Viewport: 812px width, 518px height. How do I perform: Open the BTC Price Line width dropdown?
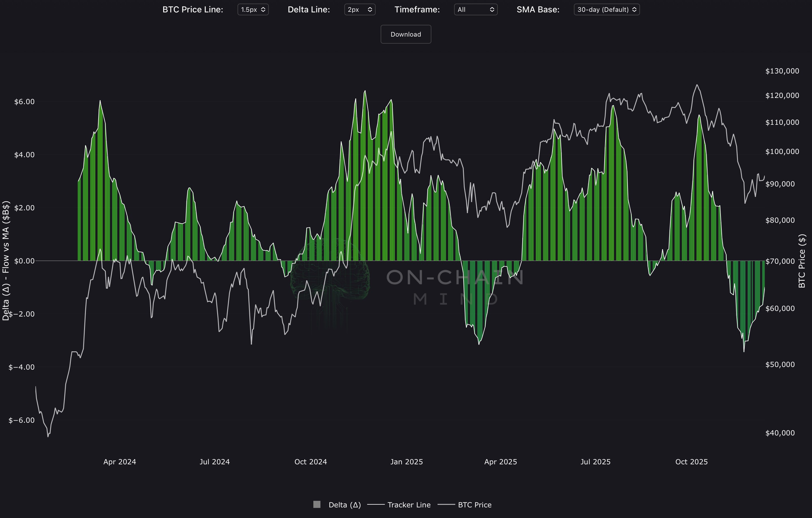[x=253, y=9]
